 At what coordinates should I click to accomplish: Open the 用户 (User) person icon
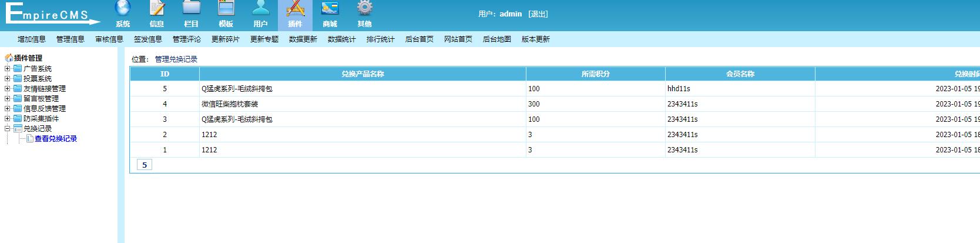[260, 9]
